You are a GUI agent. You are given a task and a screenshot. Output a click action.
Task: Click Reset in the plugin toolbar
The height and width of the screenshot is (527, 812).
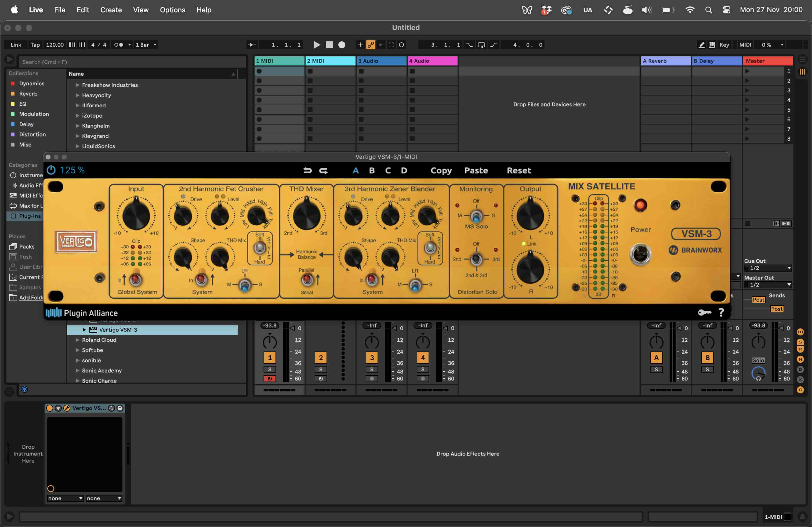pos(519,170)
